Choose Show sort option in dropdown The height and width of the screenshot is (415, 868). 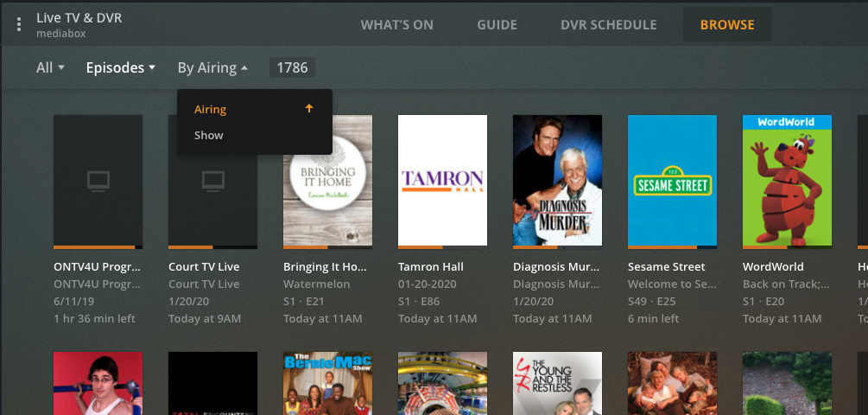(255, 135)
